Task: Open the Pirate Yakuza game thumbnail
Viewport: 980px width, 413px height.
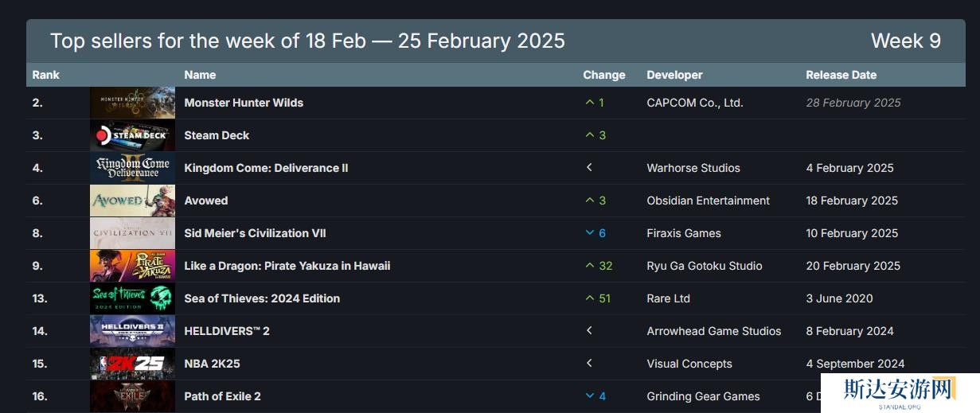Action: [132, 266]
